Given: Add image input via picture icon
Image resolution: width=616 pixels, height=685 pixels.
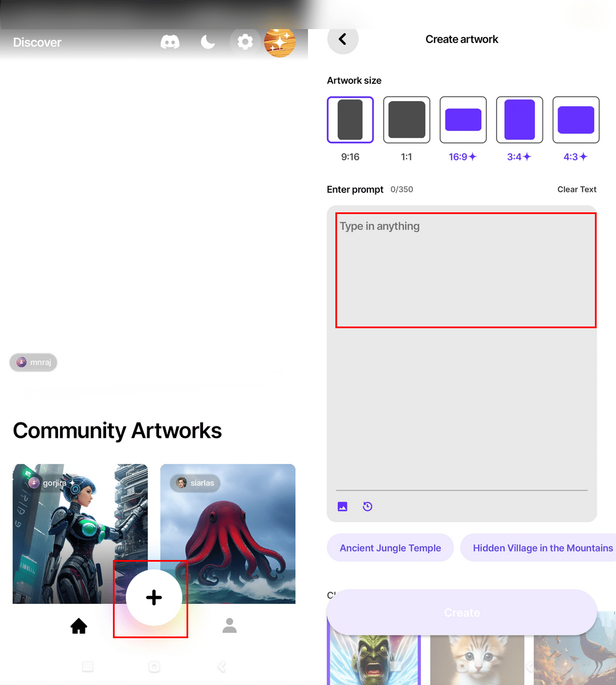Looking at the screenshot, I should coord(343,506).
